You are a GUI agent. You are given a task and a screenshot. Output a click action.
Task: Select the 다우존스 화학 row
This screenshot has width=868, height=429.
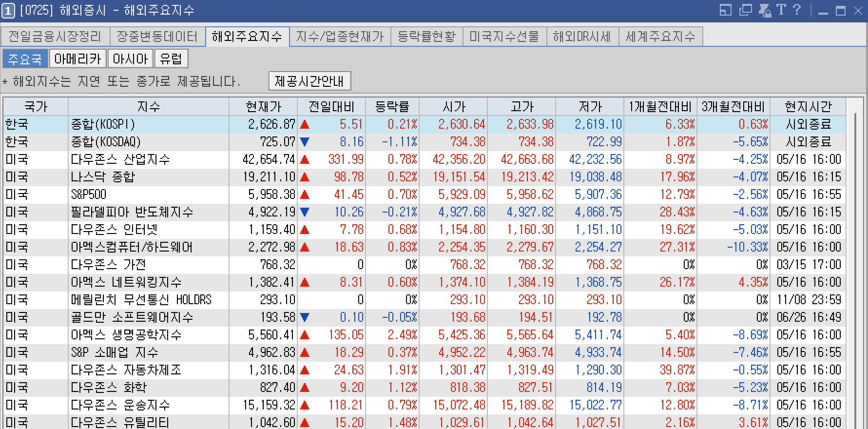pyautogui.click(x=424, y=388)
